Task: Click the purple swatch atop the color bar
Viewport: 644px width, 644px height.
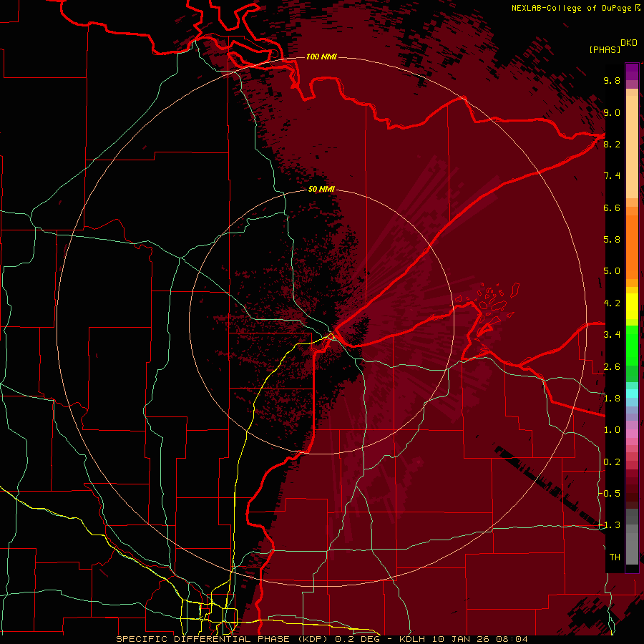Action: coord(632,72)
